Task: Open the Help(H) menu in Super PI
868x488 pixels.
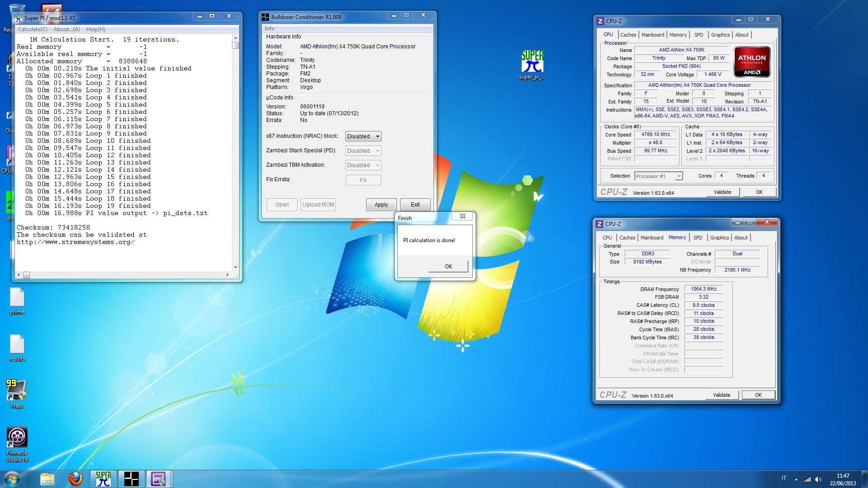Action: coord(95,29)
